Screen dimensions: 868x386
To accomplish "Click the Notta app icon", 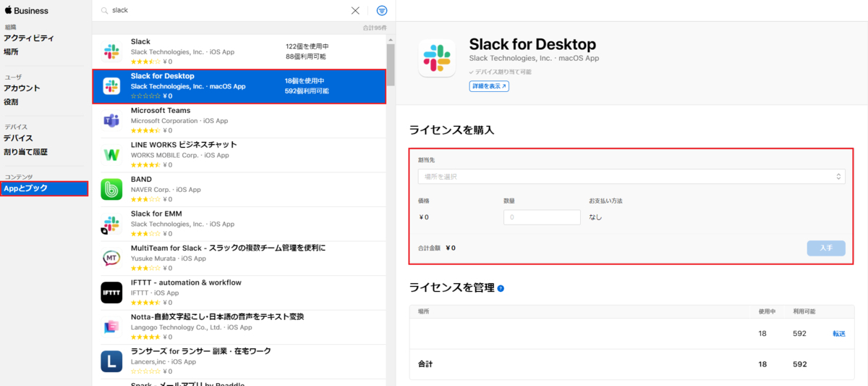I will [111, 327].
